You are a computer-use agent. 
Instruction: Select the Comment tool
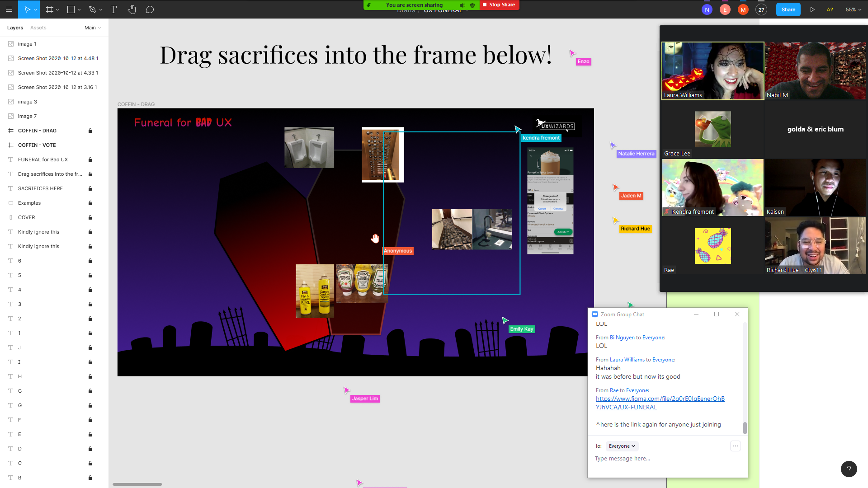pyautogui.click(x=150, y=9)
